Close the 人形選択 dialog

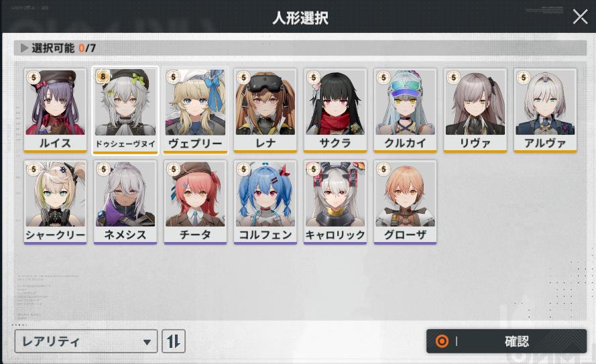tap(580, 17)
